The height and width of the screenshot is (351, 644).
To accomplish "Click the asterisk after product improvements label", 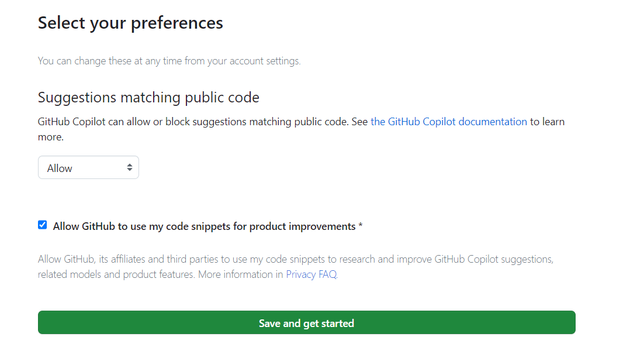I will coord(361,226).
